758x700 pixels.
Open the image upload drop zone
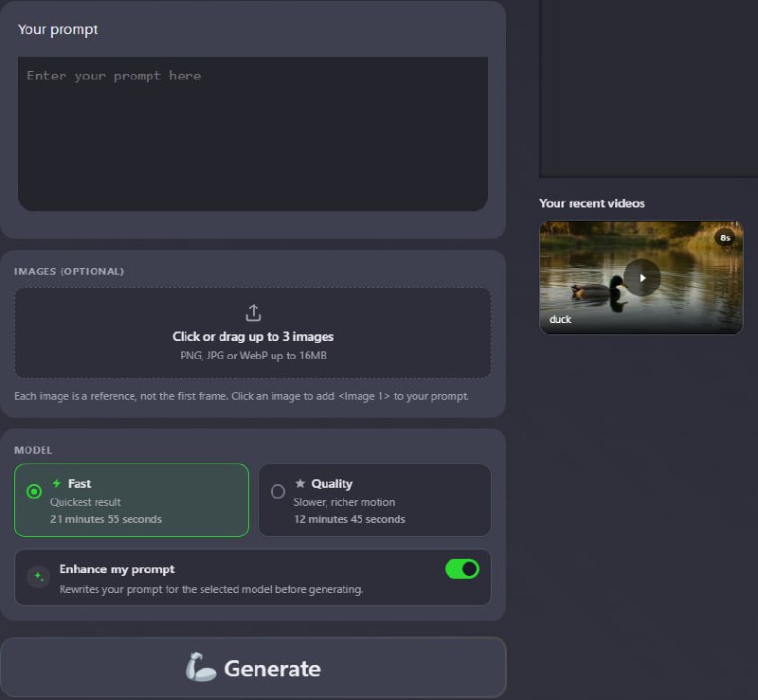253,332
